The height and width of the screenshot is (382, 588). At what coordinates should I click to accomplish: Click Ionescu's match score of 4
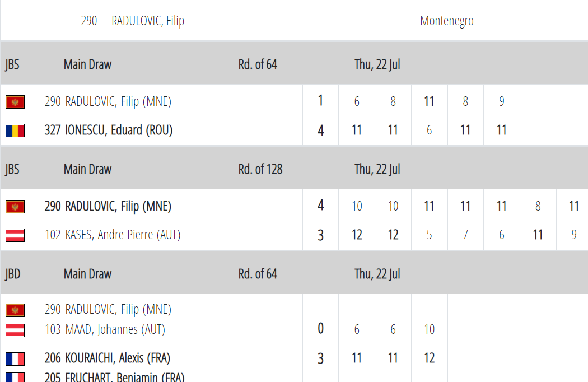tap(320, 131)
